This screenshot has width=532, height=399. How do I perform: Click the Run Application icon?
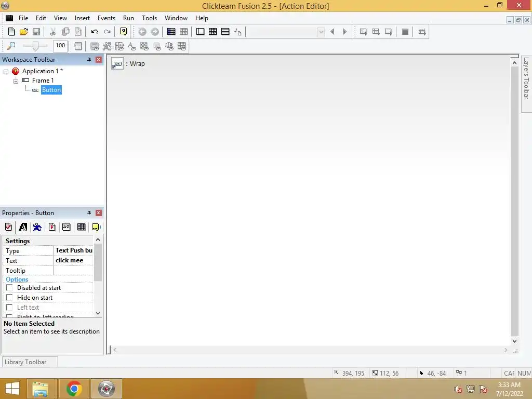click(376, 32)
